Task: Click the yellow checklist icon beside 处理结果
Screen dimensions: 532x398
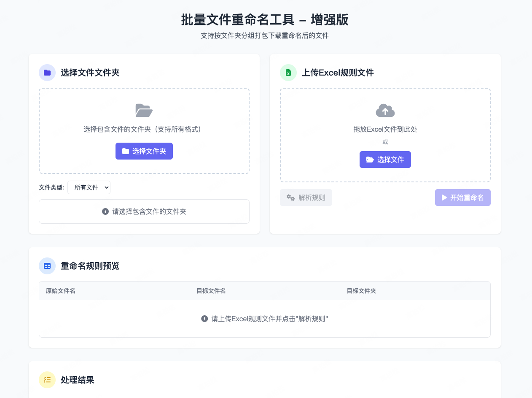Action: point(47,380)
